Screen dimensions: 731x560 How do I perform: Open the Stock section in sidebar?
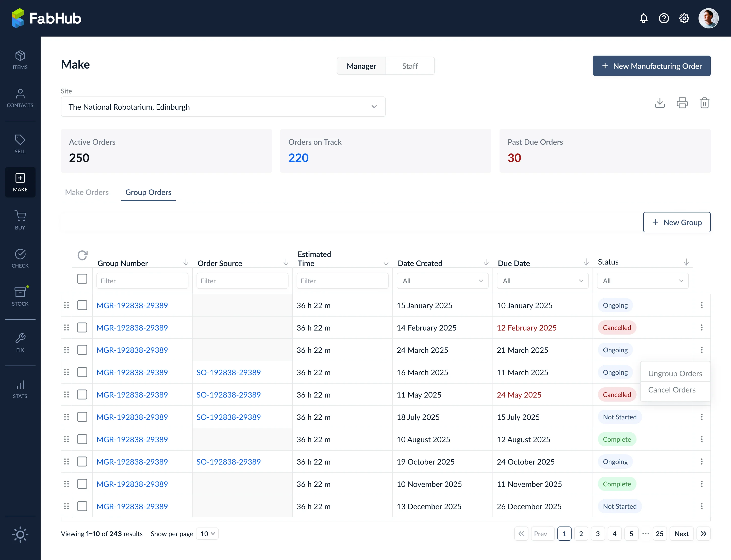point(20,296)
